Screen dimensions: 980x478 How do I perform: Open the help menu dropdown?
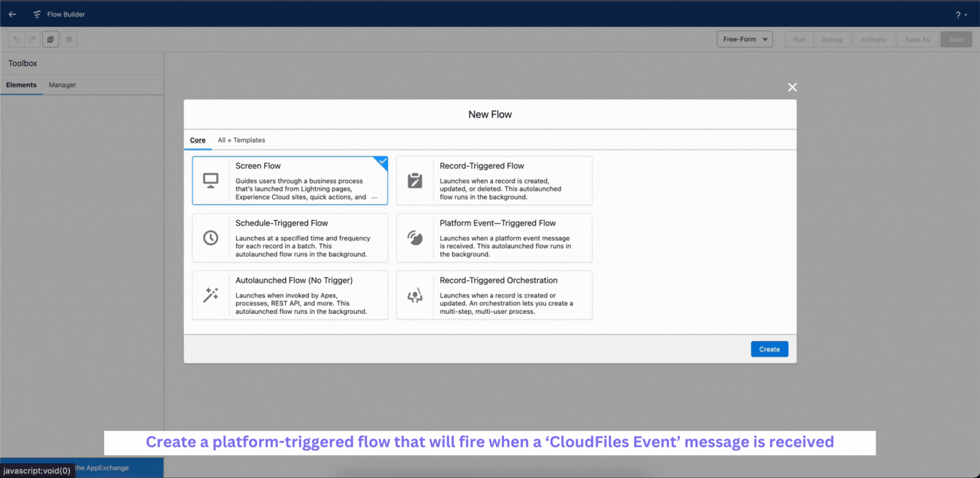(x=960, y=14)
